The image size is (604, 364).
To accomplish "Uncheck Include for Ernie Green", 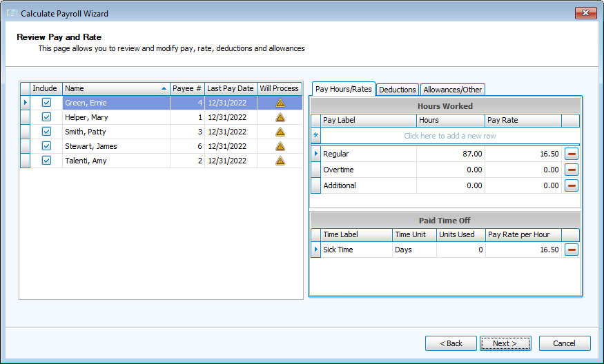I will point(46,103).
